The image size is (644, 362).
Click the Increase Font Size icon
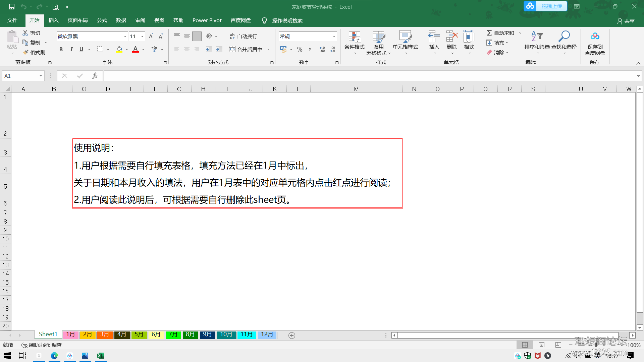pos(151,36)
